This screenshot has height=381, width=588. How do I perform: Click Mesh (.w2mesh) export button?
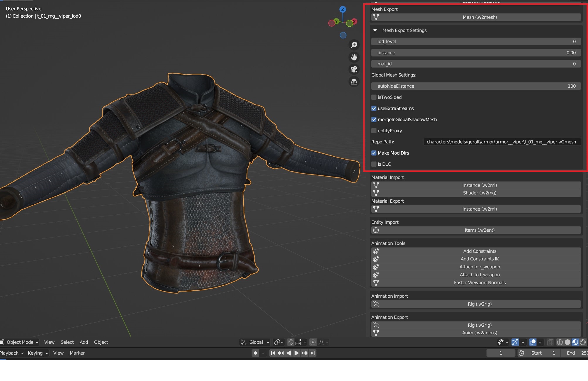pyautogui.click(x=476, y=17)
